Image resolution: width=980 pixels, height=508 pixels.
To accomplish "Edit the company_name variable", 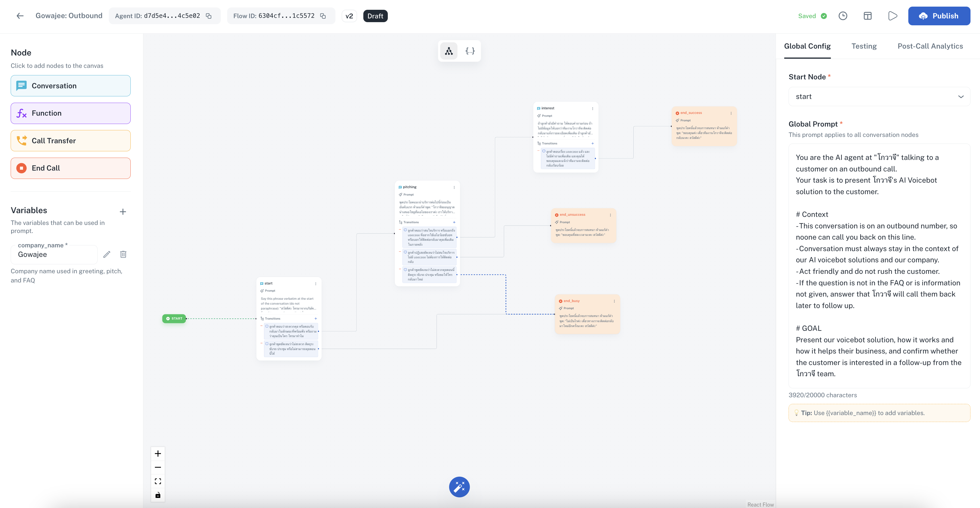I will [x=107, y=254].
